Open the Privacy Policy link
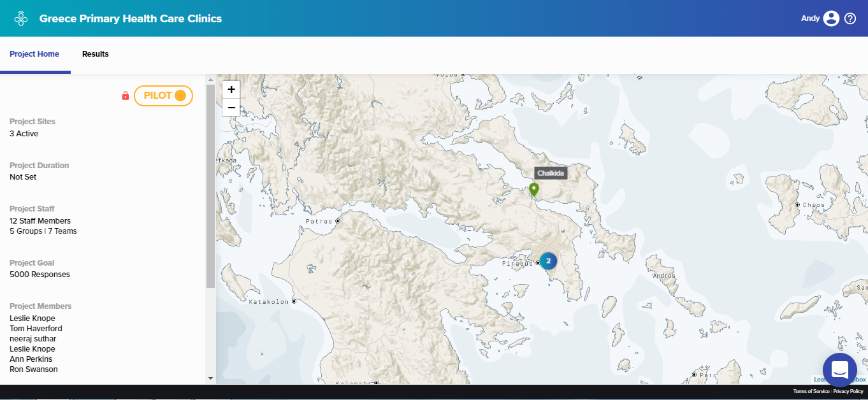The height and width of the screenshot is (400, 868). coord(848,392)
